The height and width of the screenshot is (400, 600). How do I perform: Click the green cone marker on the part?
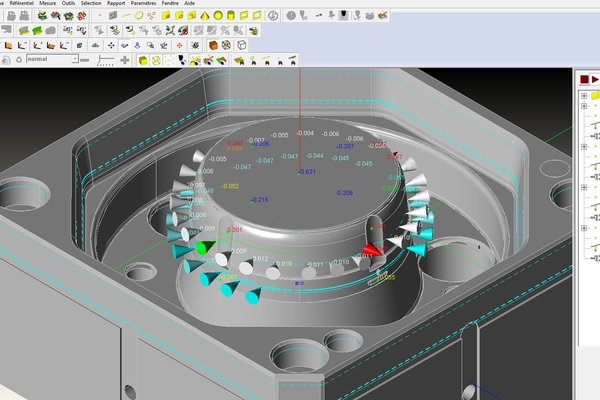pos(204,246)
